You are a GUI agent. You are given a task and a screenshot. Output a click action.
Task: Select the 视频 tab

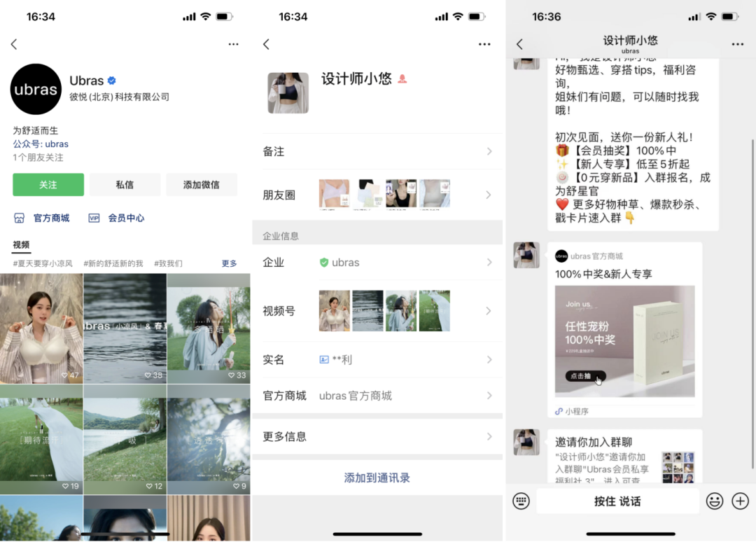pyautogui.click(x=21, y=245)
